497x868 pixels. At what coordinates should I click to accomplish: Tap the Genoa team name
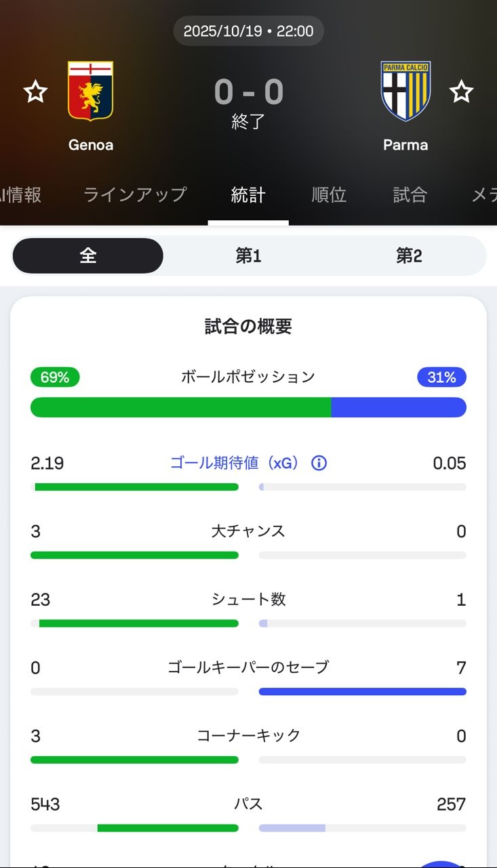(90, 145)
